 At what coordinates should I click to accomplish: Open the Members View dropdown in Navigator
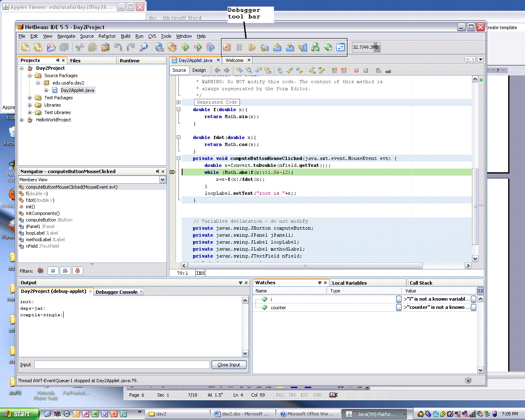pos(162,180)
